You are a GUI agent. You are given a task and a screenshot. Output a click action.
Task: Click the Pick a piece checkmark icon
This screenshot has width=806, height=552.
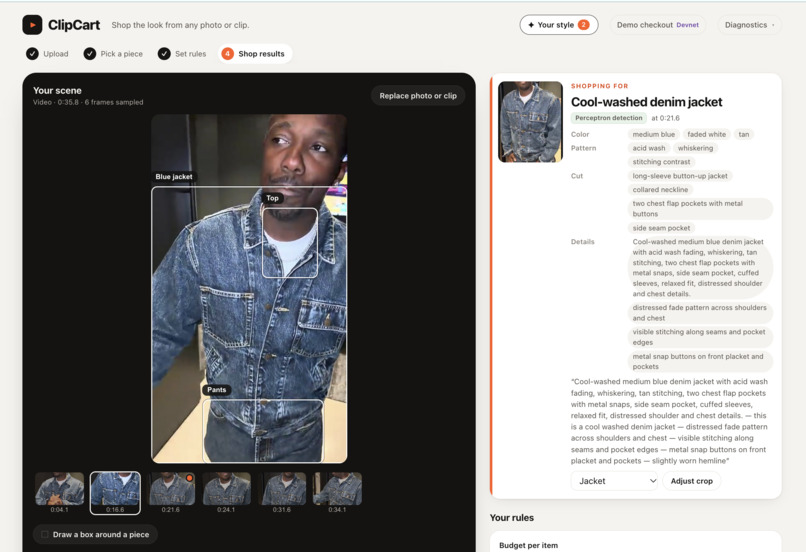point(90,53)
